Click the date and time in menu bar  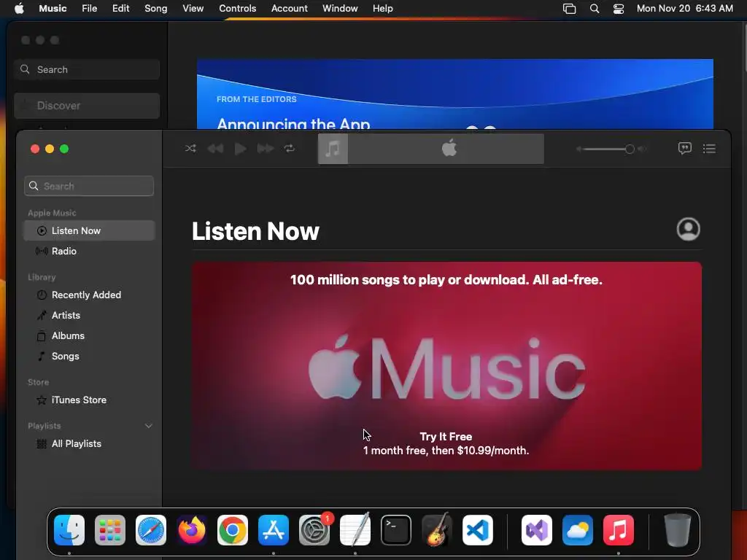point(684,8)
